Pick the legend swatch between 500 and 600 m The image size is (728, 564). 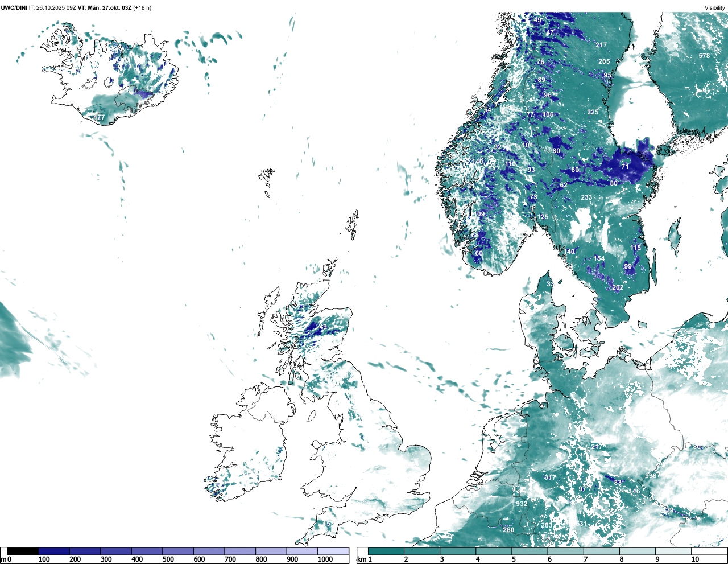tap(178, 551)
